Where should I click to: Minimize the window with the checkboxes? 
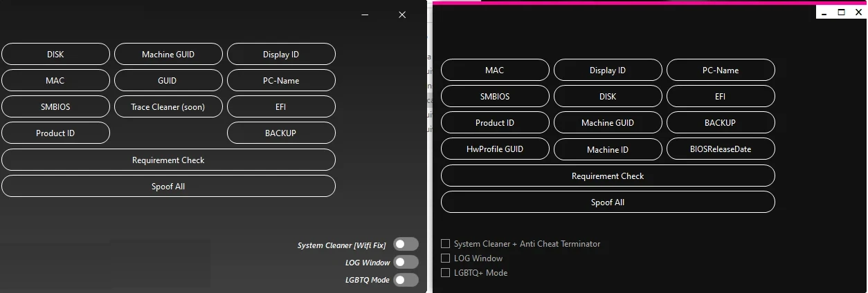pyautogui.click(x=825, y=12)
